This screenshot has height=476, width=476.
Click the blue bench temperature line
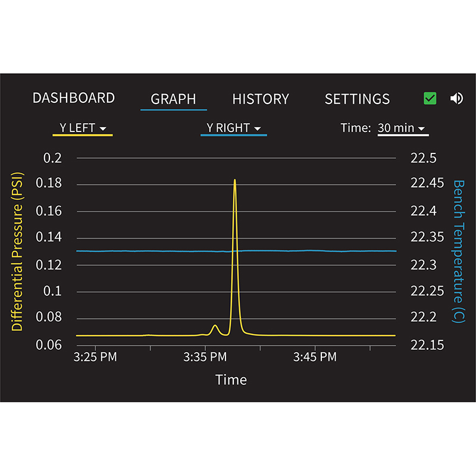click(236, 251)
